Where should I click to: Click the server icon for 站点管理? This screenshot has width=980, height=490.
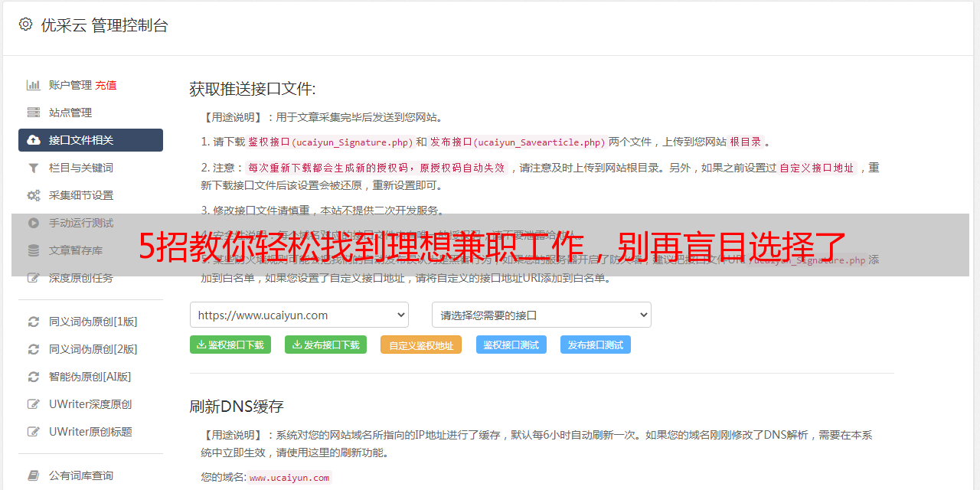pyautogui.click(x=34, y=113)
